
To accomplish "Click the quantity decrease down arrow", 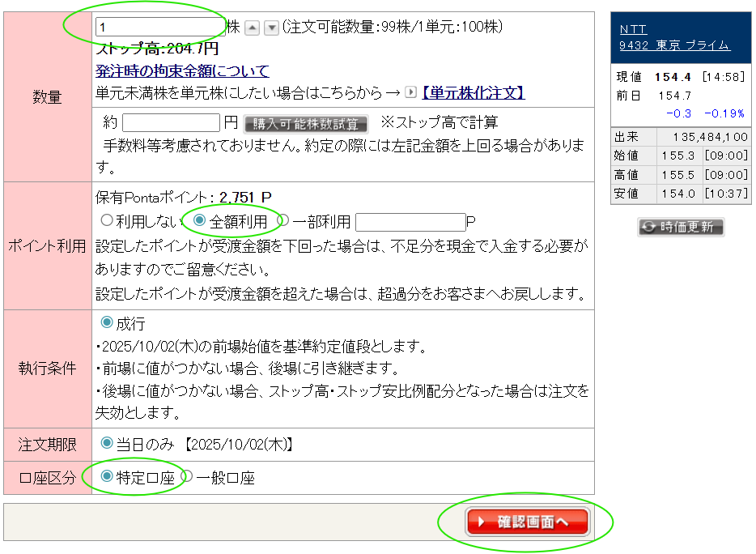I will [x=272, y=28].
